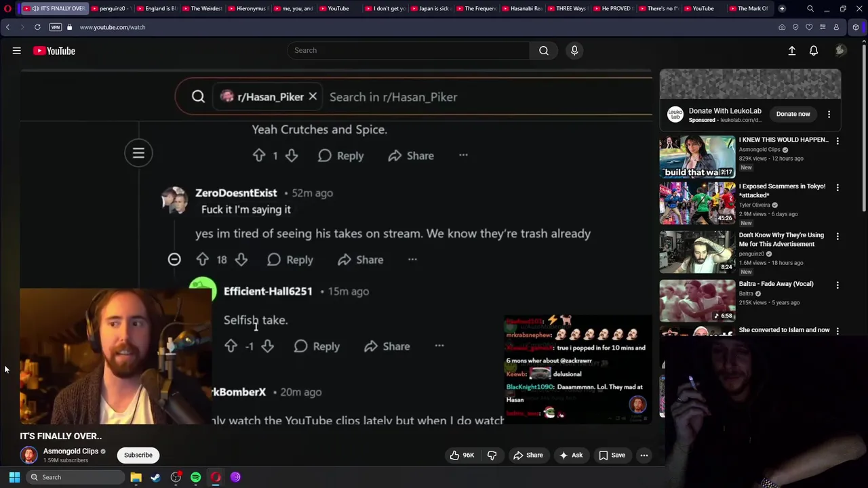This screenshot has width=868, height=488.
Task: Open a new browser tab
Action: 782,8
